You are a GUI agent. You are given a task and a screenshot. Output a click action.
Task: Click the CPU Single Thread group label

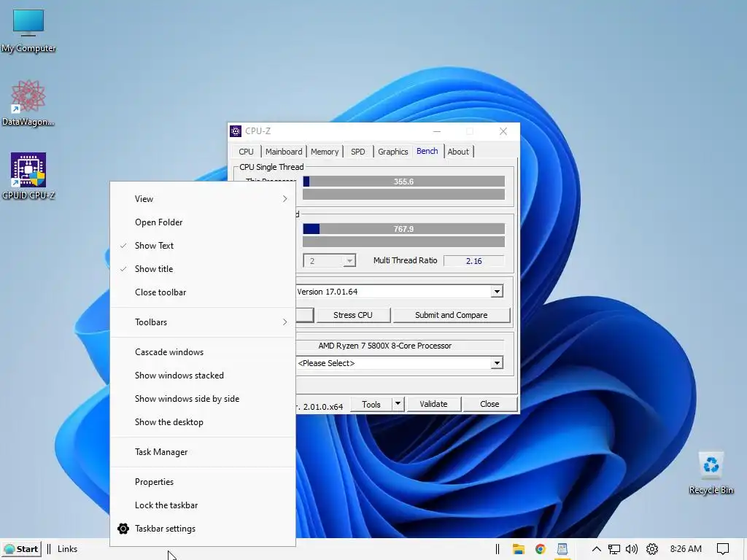click(x=271, y=167)
